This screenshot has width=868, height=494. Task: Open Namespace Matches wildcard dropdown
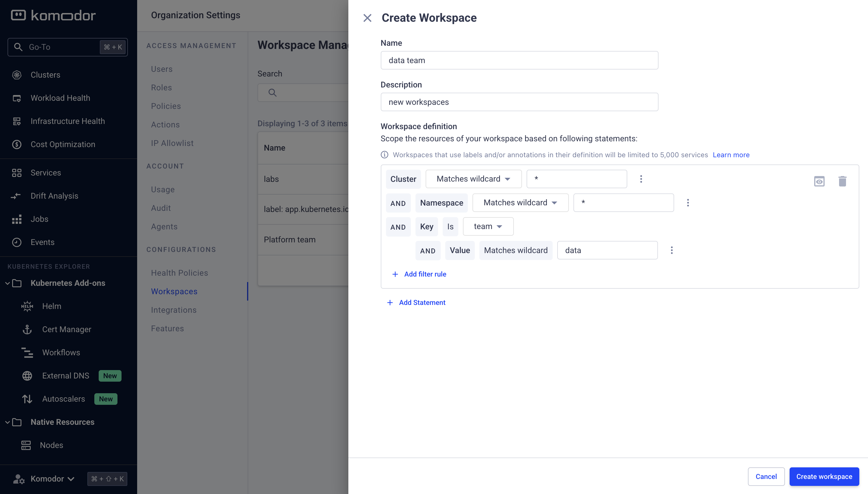[x=520, y=203]
